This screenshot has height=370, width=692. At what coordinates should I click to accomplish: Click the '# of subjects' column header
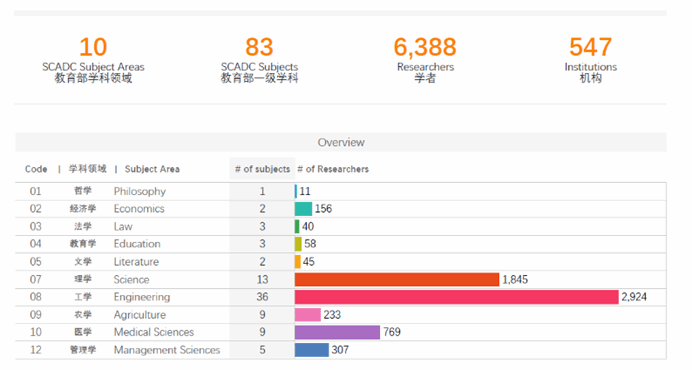tap(262, 169)
